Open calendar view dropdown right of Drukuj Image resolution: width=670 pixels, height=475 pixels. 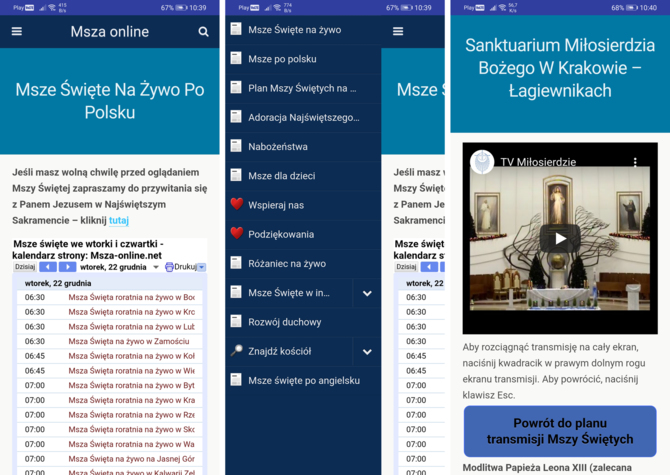coord(202,267)
